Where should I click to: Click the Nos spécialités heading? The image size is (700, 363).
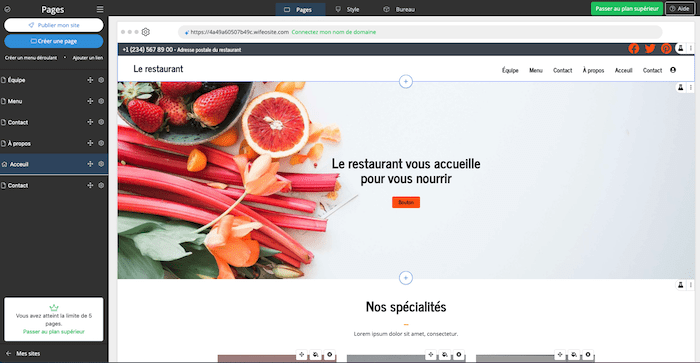[406, 307]
